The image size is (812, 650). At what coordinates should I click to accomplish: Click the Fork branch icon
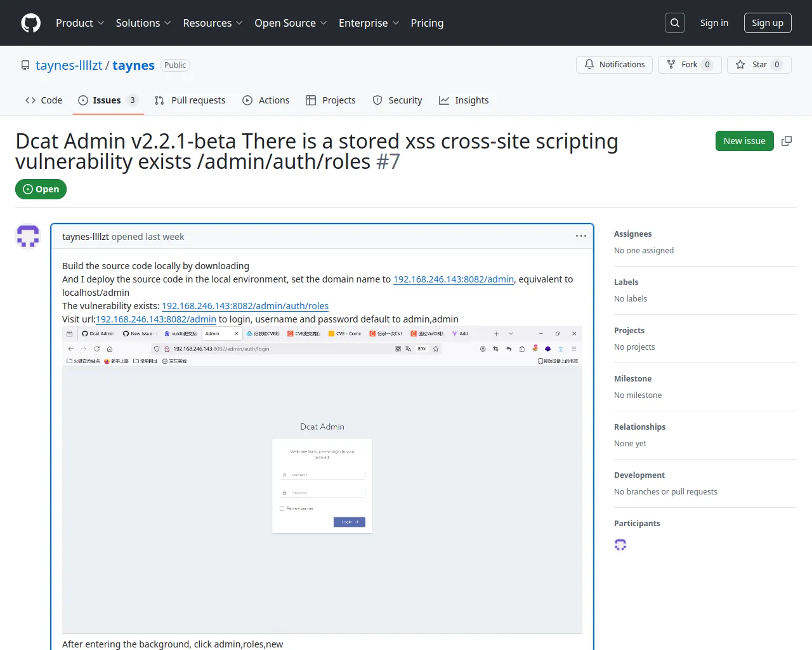(671, 64)
